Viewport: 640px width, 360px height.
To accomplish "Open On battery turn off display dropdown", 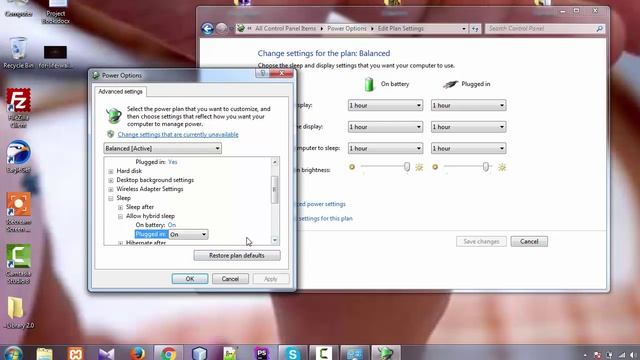I will point(385,127).
